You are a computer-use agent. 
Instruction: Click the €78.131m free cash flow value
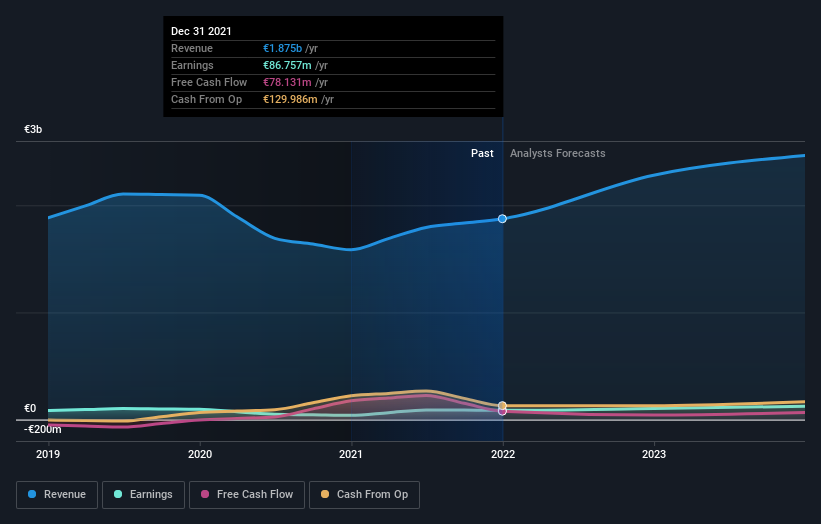tap(287, 82)
